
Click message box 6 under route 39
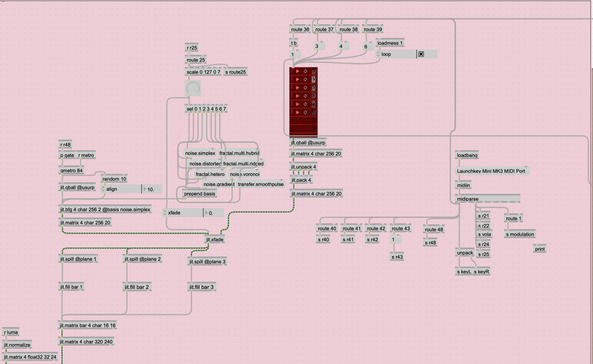368,47
